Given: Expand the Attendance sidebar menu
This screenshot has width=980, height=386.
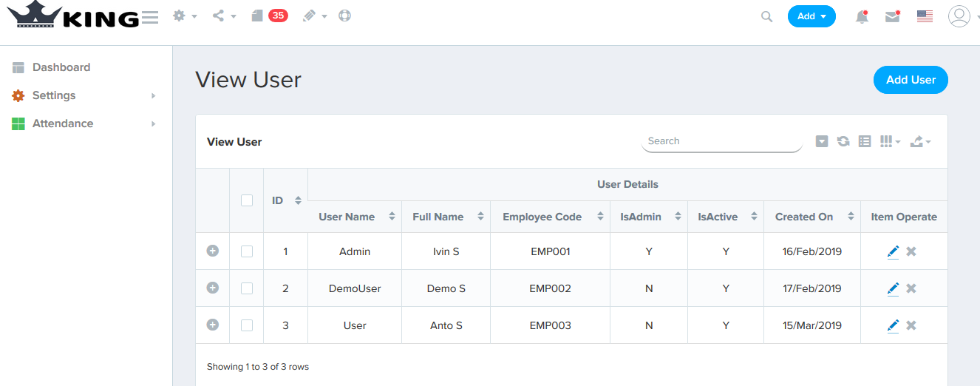Looking at the screenshot, I should 63,123.
